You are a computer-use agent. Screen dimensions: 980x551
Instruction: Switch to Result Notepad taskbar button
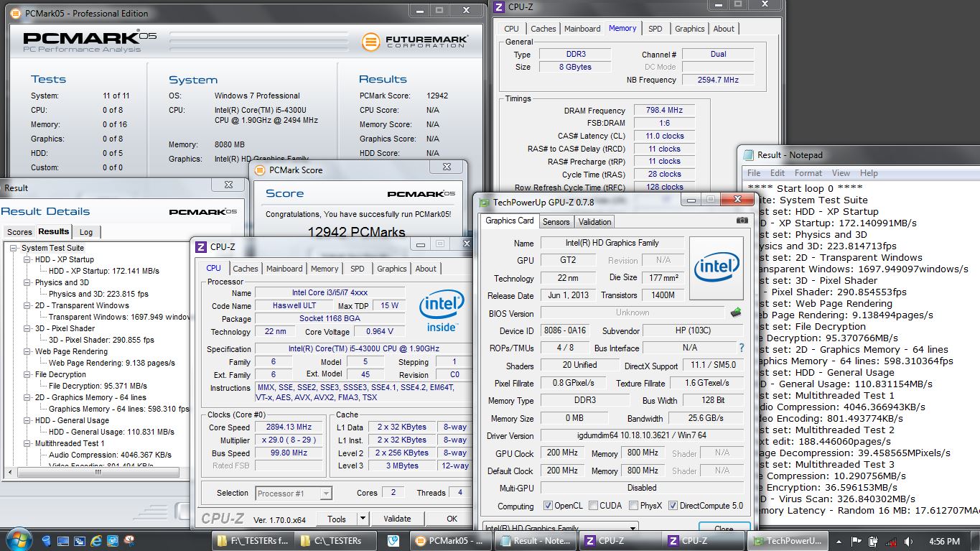pos(537,541)
